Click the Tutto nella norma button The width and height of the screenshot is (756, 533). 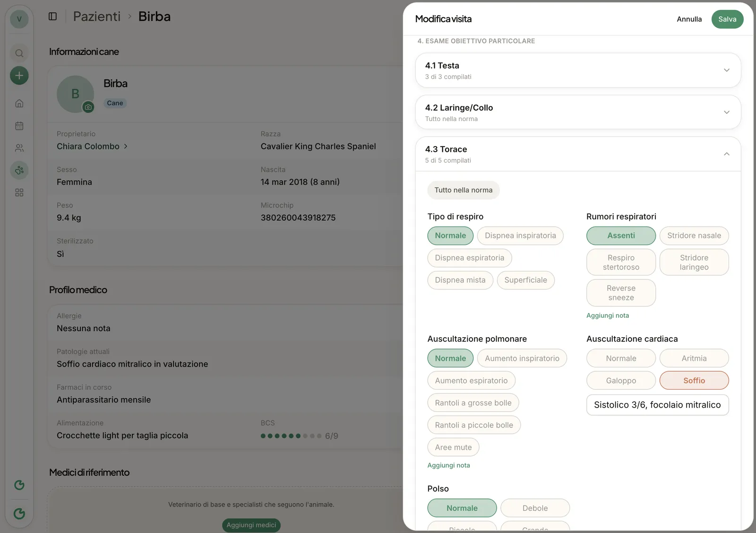(x=464, y=190)
